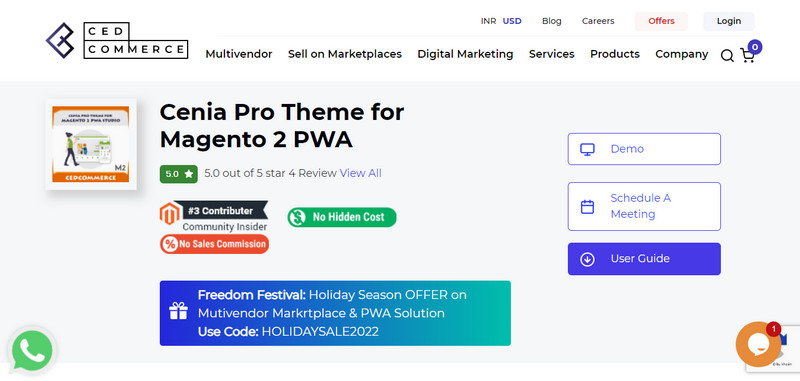Click the Cenia Pro Theme product thumbnail
This screenshot has height=381, width=800.
91,144
